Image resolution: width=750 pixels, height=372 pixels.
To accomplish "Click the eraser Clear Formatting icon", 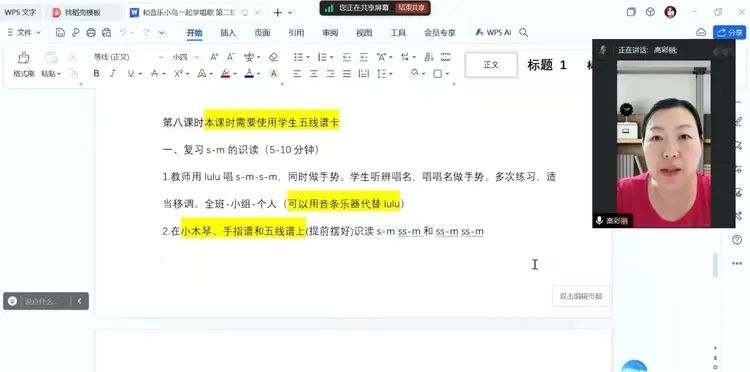I will 274,57.
